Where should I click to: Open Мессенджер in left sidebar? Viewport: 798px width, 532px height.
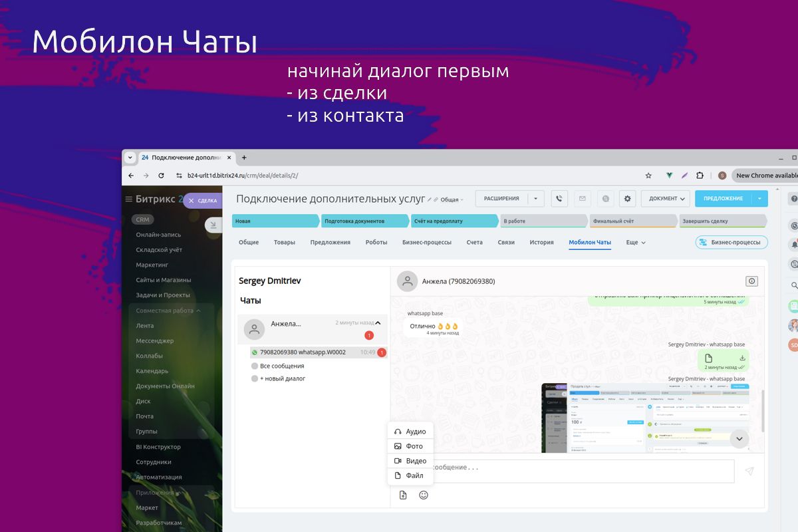[155, 340]
